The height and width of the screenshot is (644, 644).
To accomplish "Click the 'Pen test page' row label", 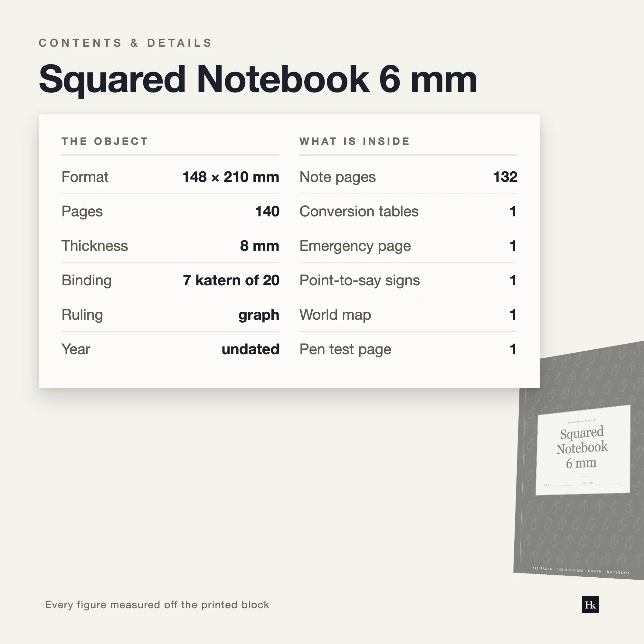I will pyautogui.click(x=345, y=349).
